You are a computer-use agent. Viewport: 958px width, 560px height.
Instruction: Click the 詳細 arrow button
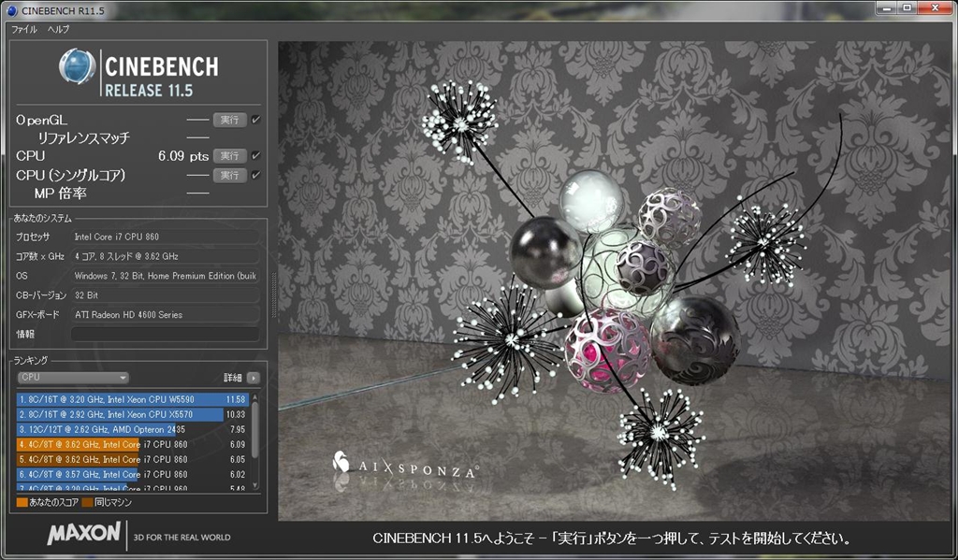click(253, 378)
